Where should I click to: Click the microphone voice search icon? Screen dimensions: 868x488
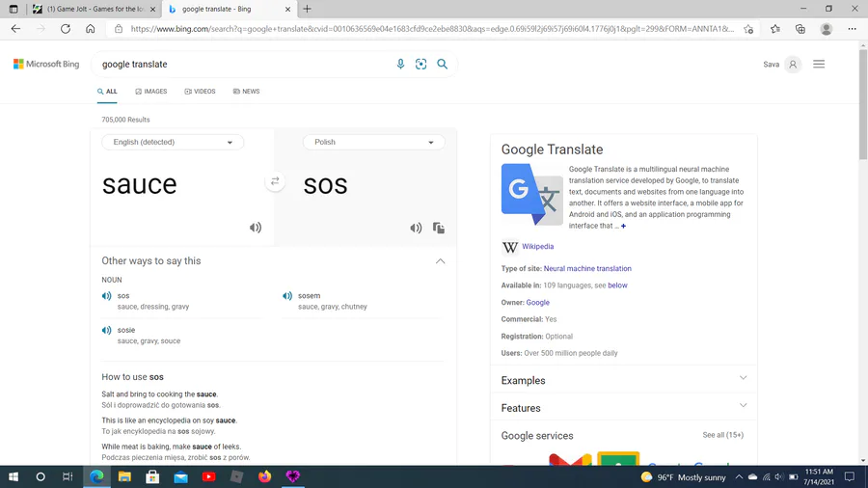tap(401, 65)
